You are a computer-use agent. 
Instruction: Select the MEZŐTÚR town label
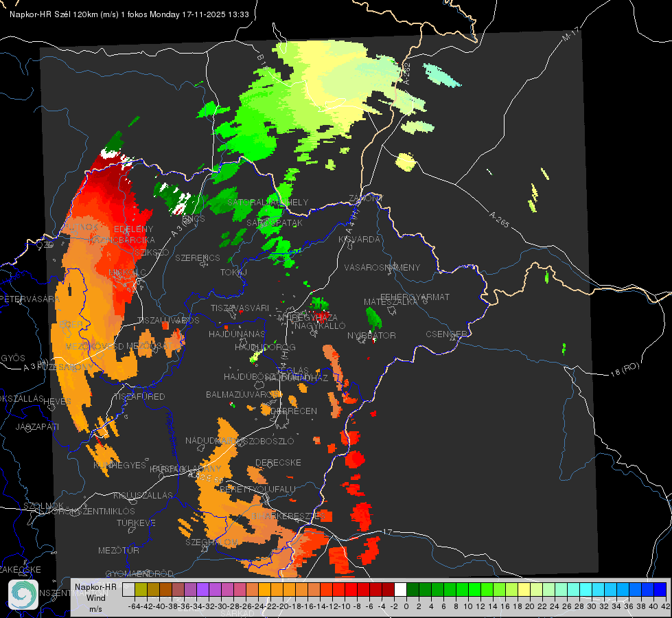(119, 550)
